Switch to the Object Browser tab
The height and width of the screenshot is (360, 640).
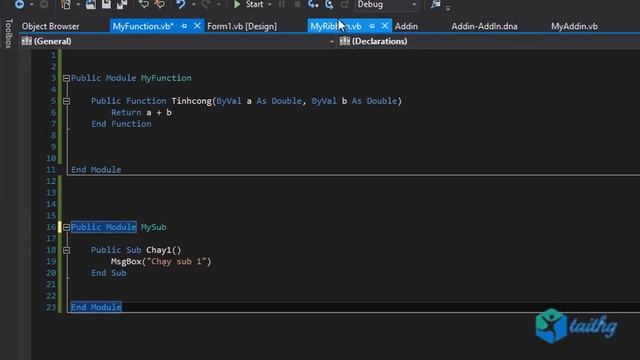(51, 27)
